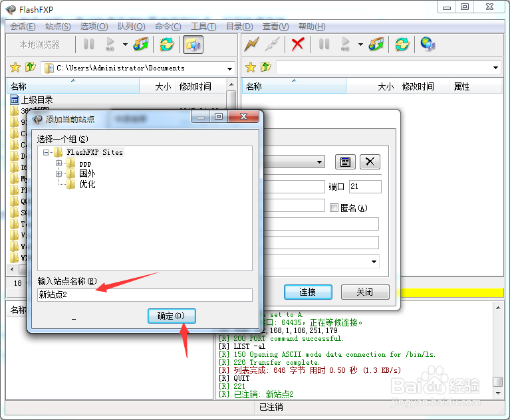
Task: Toggle the 匿名 checkbox
Action: [334, 208]
